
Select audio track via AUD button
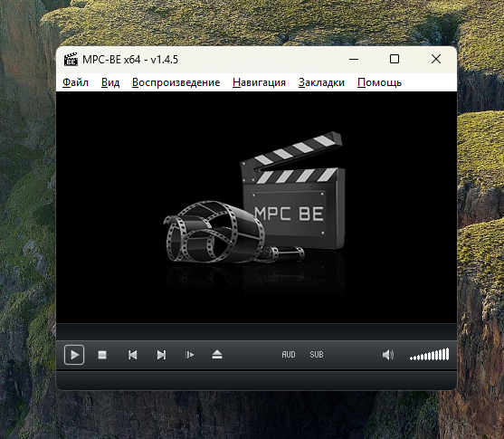289,355
